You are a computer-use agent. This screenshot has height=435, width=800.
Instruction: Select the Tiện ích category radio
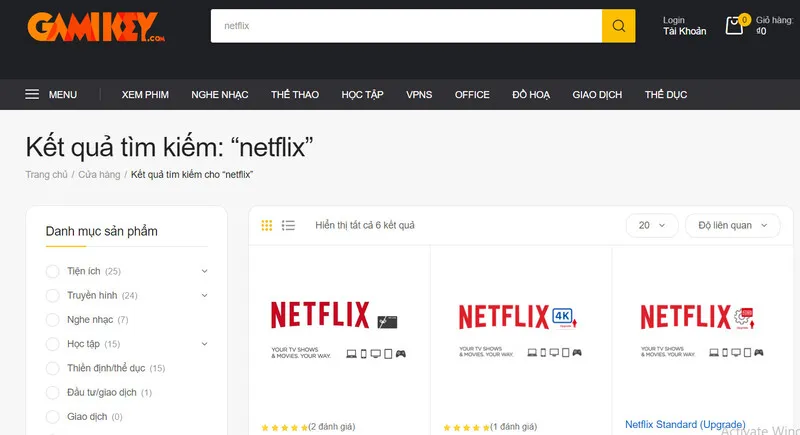point(53,271)
